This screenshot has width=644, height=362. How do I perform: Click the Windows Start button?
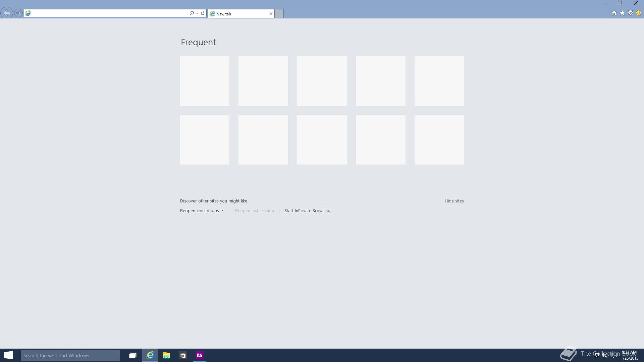(8, 355)
